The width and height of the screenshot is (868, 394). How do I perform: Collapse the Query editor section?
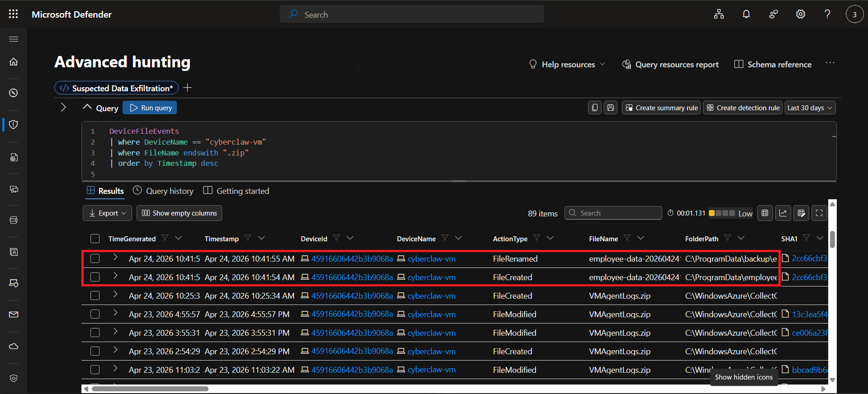[87, 107]
